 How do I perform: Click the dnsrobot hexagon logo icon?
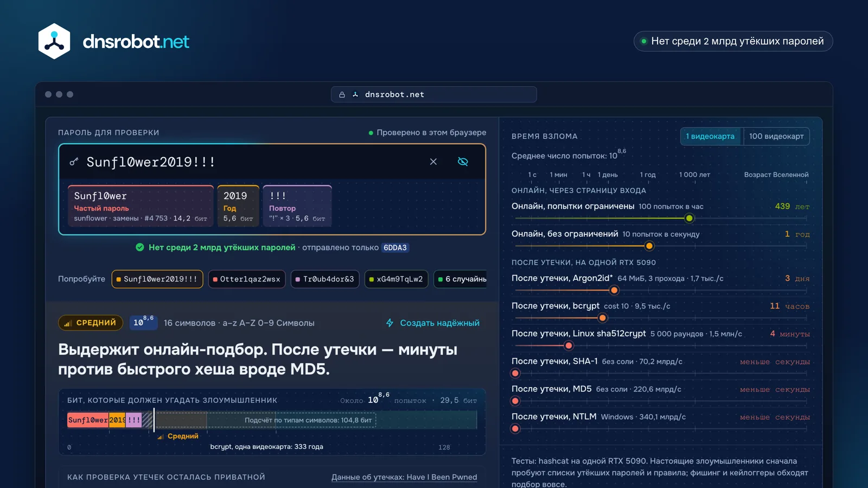point(54,41)
